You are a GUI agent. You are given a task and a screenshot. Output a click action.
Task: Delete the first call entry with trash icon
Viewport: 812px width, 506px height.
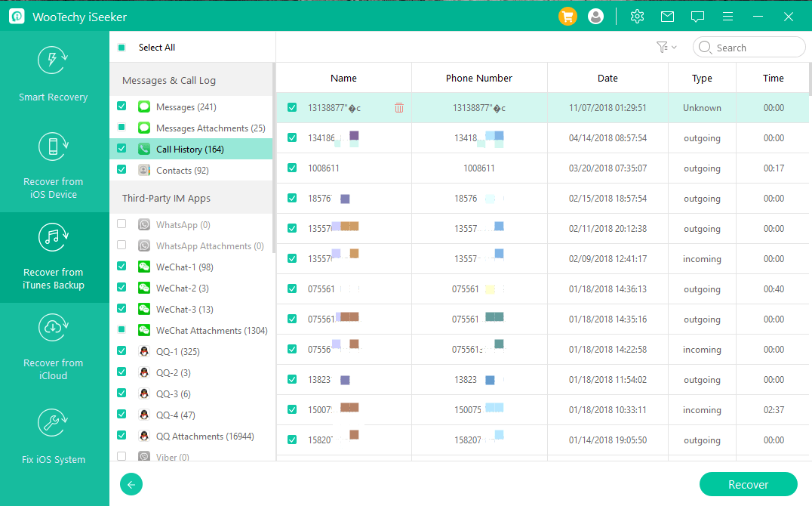[399, 108]
